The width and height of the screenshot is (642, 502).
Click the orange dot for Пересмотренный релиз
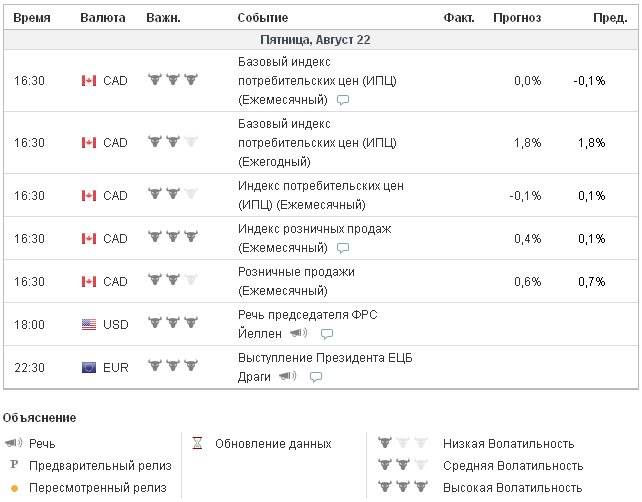click(x=14, y=488)
